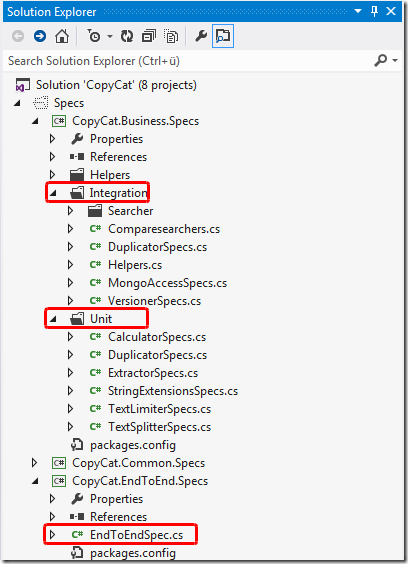
Task: Expand the Comparesearchers.cs node
Action: point(71,229)
